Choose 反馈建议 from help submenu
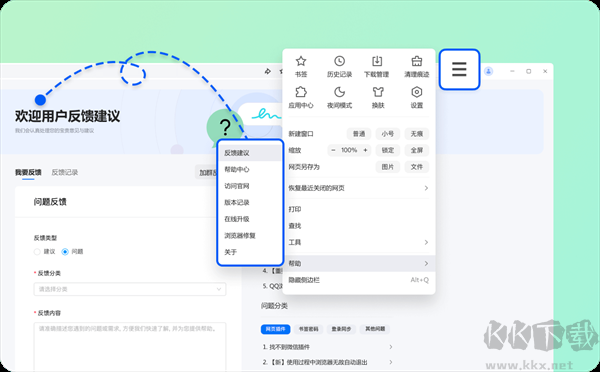The image size is (600, 372). 250,153
